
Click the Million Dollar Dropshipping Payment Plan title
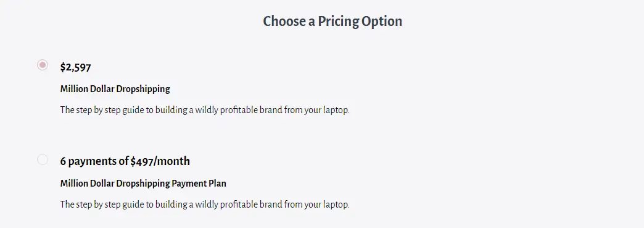pyautogui.click(x=143, y=184)
